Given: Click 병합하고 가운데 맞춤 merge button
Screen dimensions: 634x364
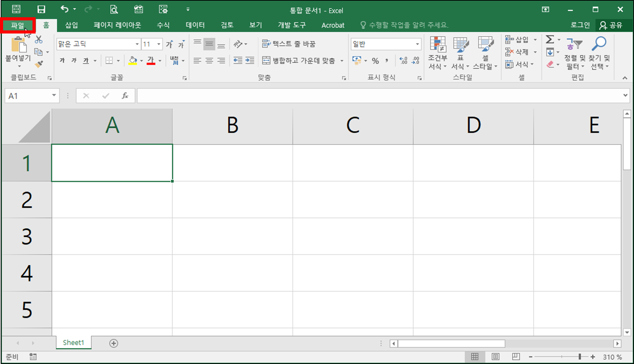Looking at the screenshot, I should pyautogui.click(x=299, y=61).
